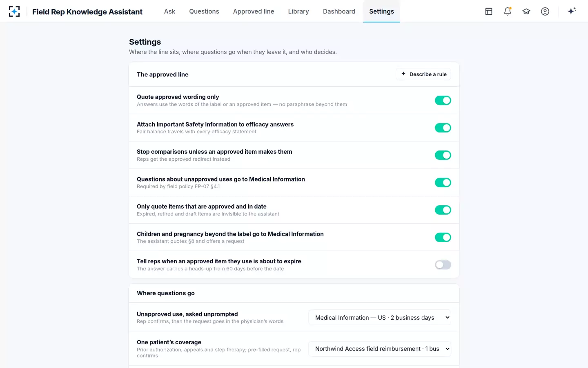
Task: Toggle Children and pregnancy beyond the label switch
Action: tap(443, 238)
